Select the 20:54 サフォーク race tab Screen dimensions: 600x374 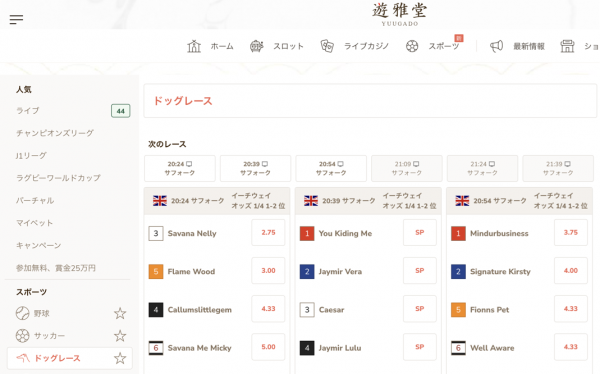331,168
